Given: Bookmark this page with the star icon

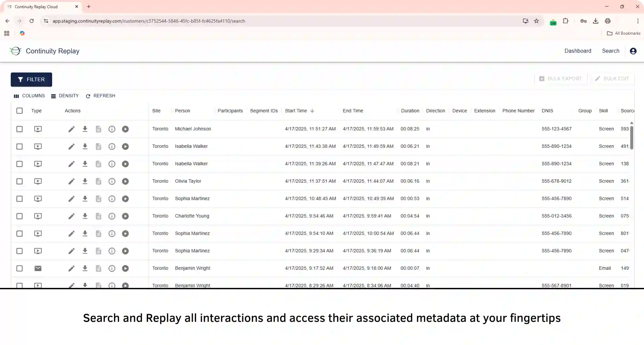Looking at the screenshot, I should tap(536, 21).
